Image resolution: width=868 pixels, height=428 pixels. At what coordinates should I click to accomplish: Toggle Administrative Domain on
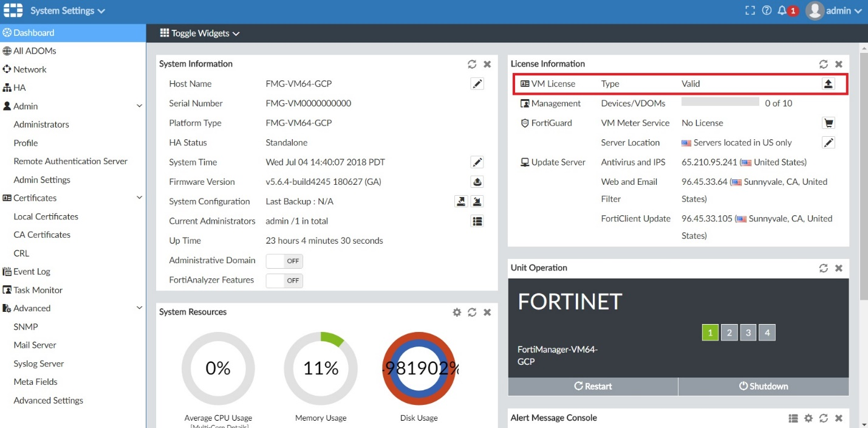284,261
